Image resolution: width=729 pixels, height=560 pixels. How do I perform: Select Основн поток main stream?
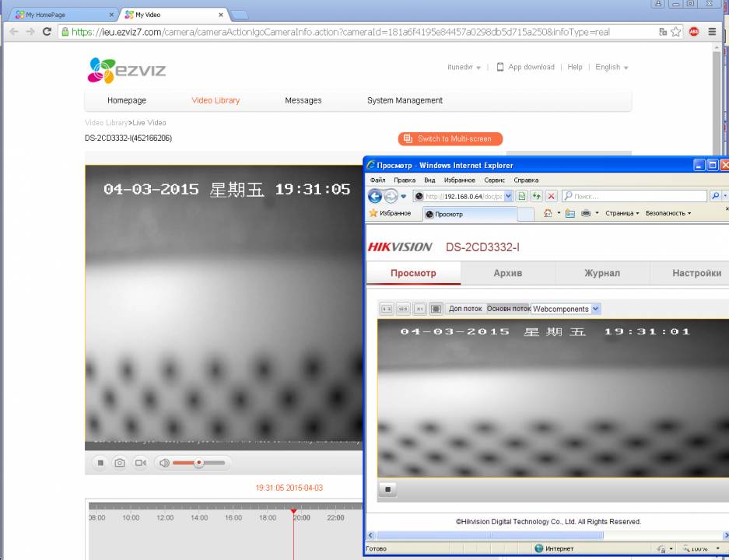508,309
